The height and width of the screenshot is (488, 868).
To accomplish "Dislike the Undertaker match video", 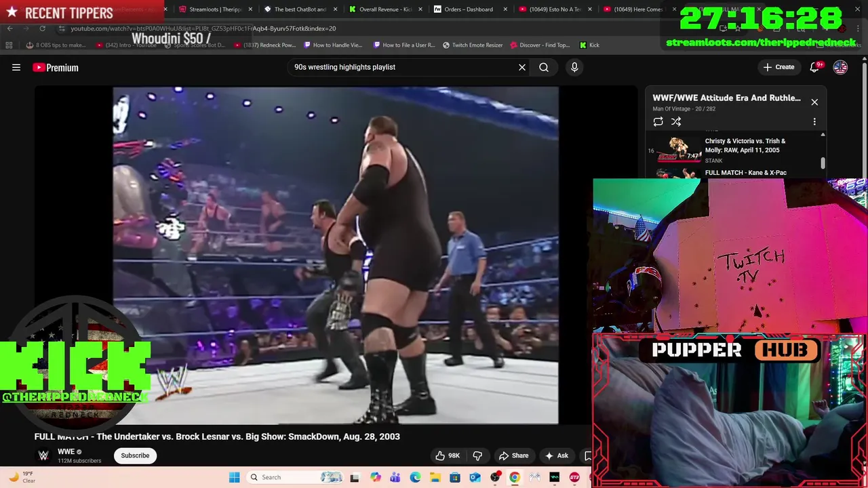I will (477, 455).
